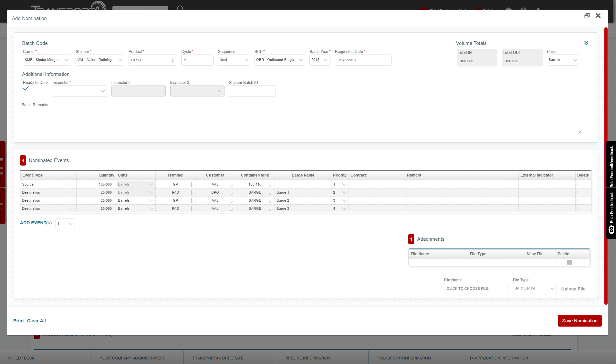Screen dimensions: 616x364
Task: Click into the Batch Remarks text area
Action: pos(301,121)
